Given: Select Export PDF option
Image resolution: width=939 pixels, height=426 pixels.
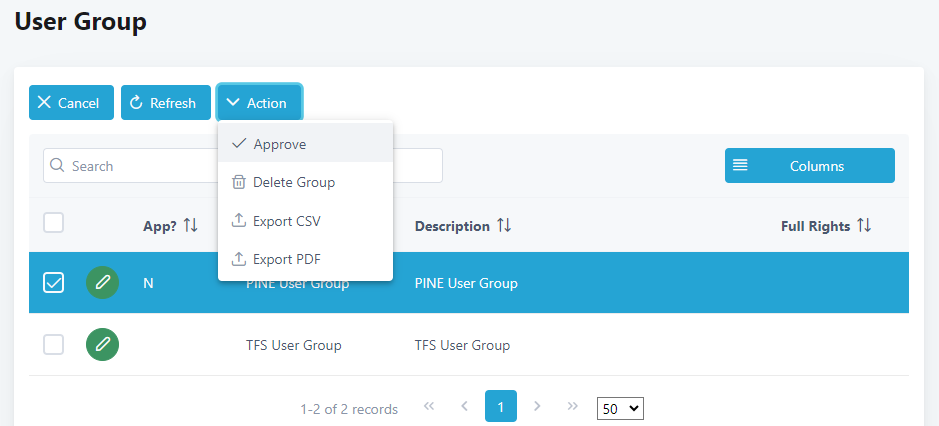Looking at the screenshot, I should coord(305,259).
